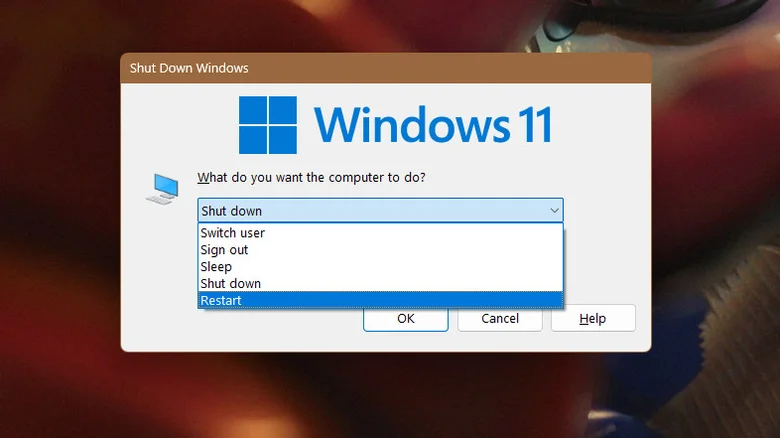This screenshot has width=780, height=438.
Task: Click the Windows 11 logo squares
Action: [268, 125]
